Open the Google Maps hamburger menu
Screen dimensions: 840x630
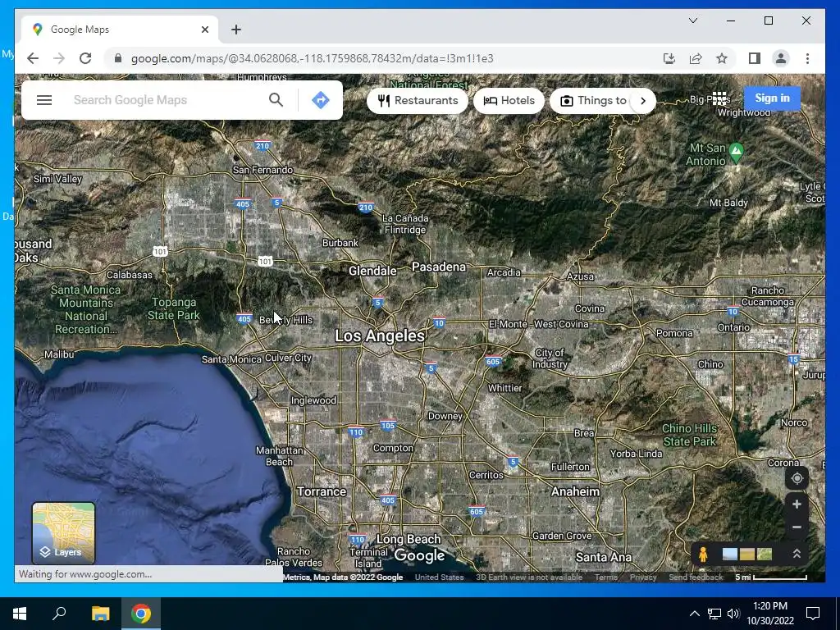[44, 100]
